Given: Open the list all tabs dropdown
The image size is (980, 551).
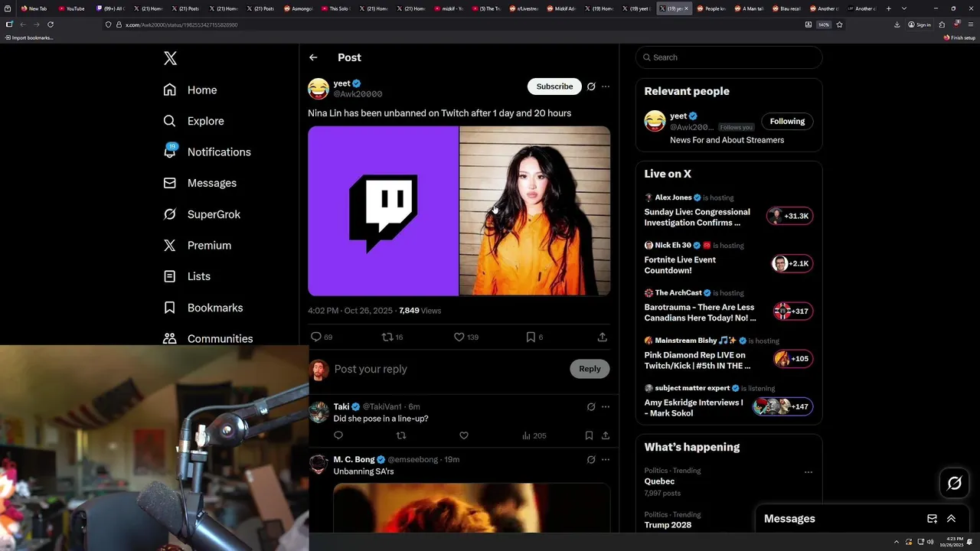Looking at the screenshot, I should 904,8.
